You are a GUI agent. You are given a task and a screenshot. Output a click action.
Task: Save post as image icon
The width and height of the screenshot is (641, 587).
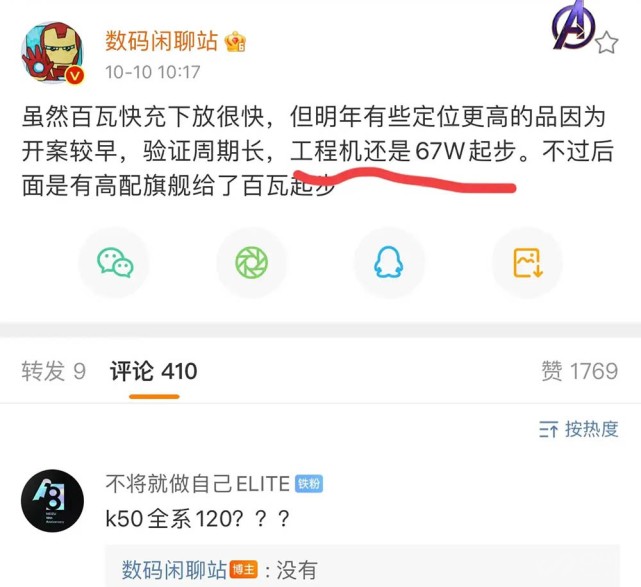pos(527,263)
